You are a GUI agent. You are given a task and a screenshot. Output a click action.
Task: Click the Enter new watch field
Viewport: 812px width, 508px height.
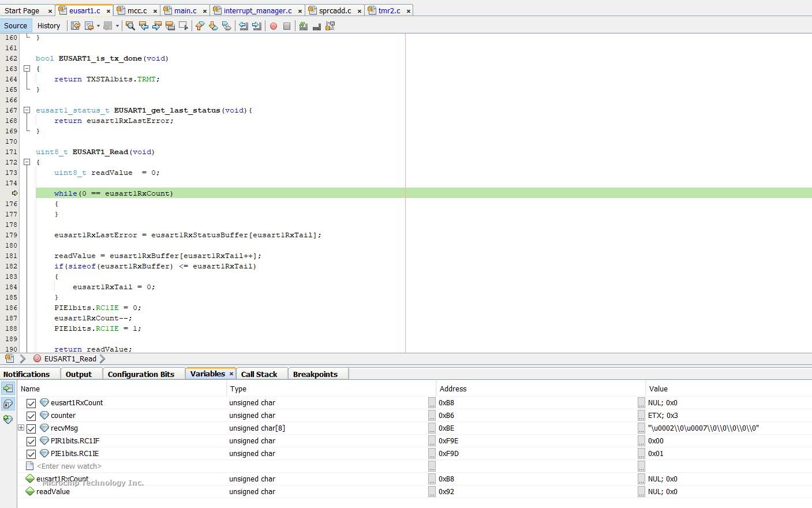pos(69,466)
